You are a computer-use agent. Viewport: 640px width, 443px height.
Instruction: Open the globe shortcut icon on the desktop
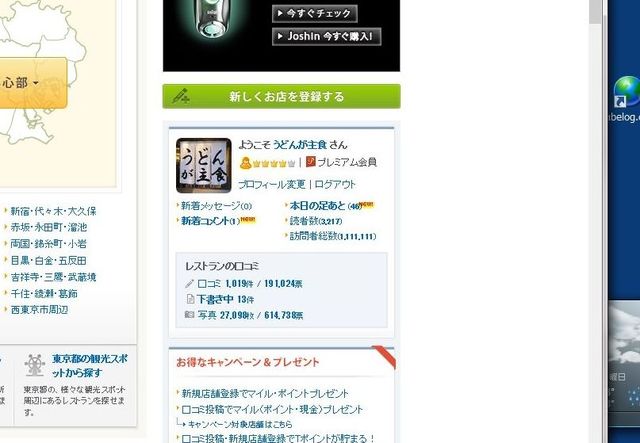(x=627, y=92)
